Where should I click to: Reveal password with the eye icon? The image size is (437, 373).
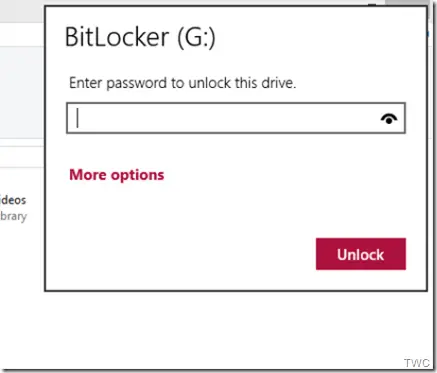[x=389, y=118]
